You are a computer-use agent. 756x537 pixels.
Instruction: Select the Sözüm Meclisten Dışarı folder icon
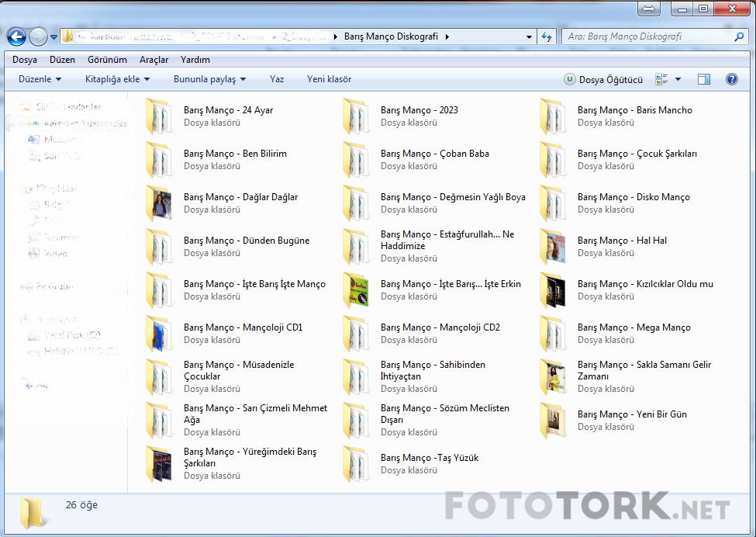coord(356,420)
